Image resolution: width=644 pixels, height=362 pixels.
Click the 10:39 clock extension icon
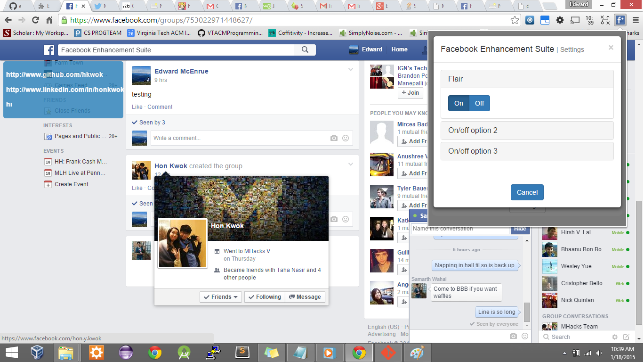coord(590,20)
